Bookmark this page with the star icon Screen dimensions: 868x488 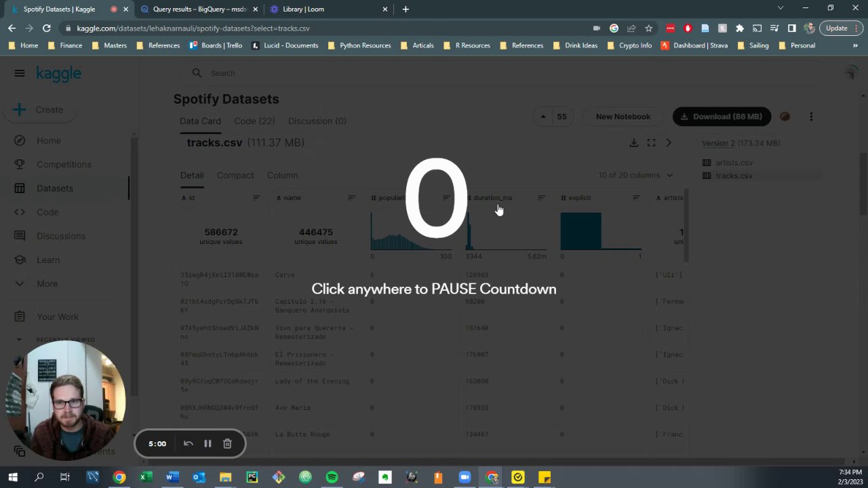(648, 28)
